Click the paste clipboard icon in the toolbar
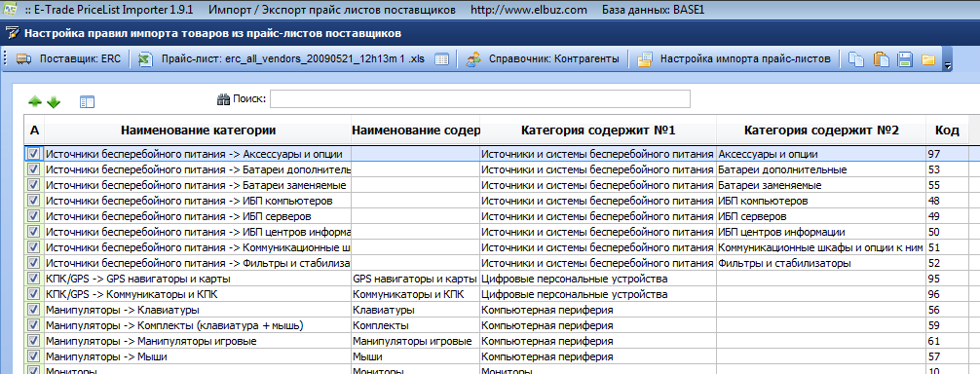The width and height of the screenshot is (980, 374). pyautogui.click(x=882, y=59)
